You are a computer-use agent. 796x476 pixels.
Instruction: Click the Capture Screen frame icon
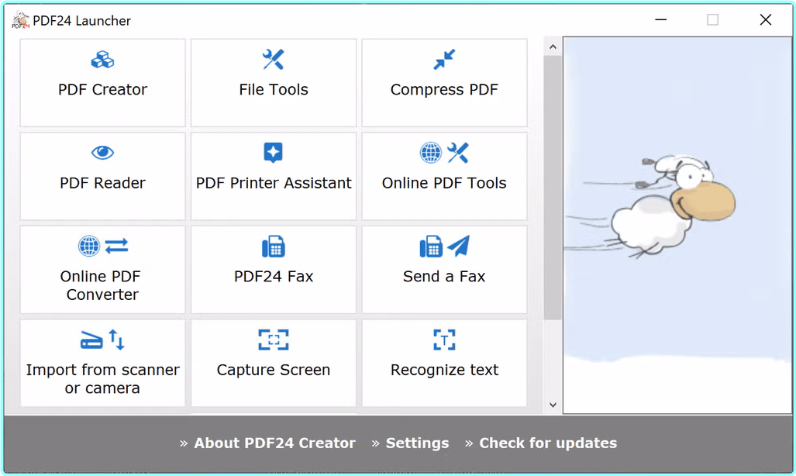tap(273, 340)
